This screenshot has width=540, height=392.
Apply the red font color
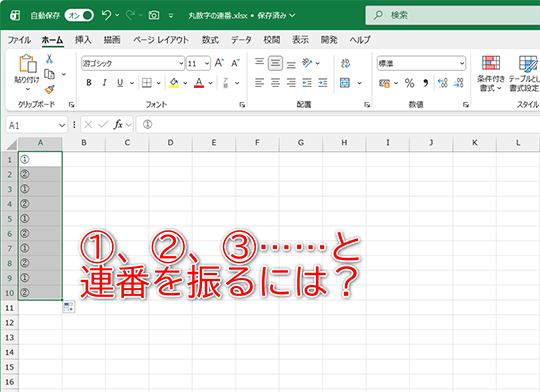199,83
